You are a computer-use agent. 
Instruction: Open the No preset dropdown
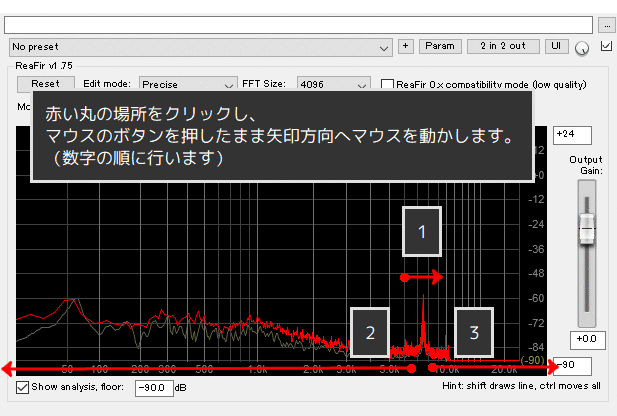coord(200,47)
